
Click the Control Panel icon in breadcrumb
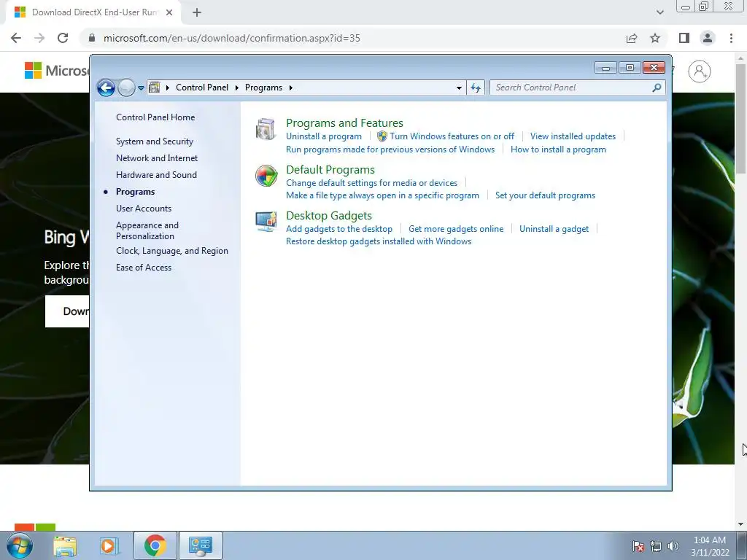pos(155,87)
